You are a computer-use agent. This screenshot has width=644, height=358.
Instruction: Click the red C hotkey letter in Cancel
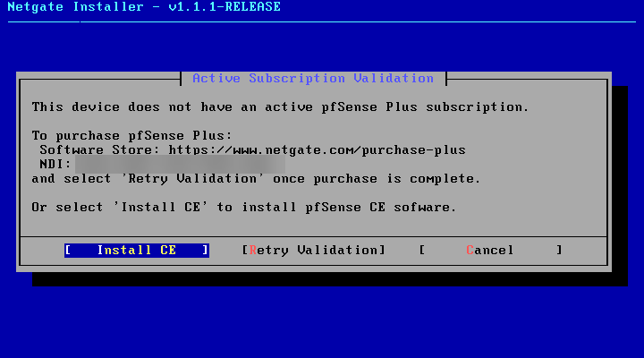pyautogui.click(x=470, y=251)
